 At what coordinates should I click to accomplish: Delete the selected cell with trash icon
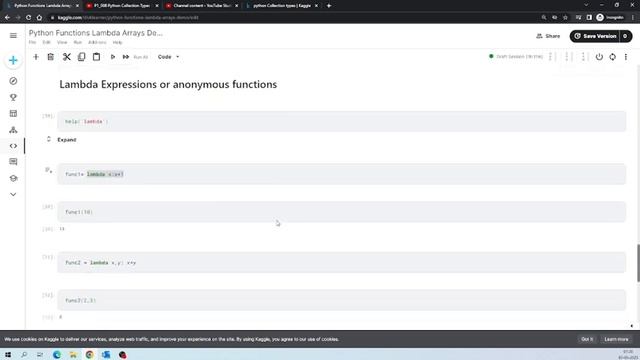pos(51,57)
